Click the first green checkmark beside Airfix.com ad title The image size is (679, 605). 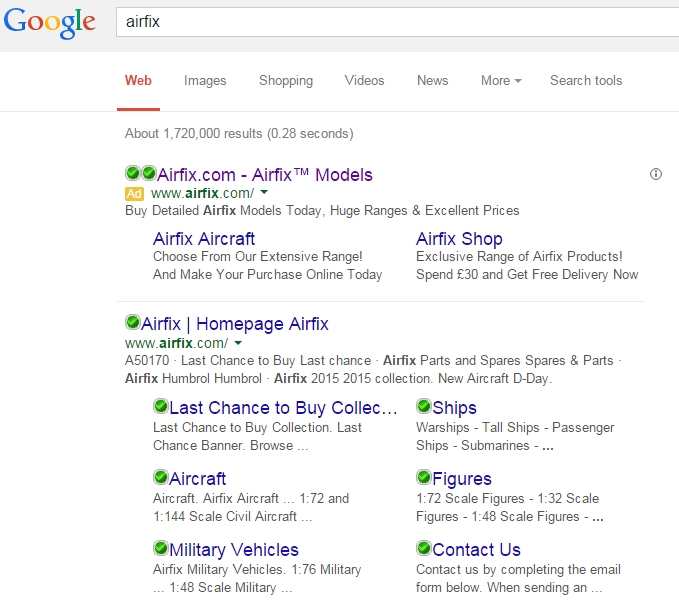coord(133,173)
